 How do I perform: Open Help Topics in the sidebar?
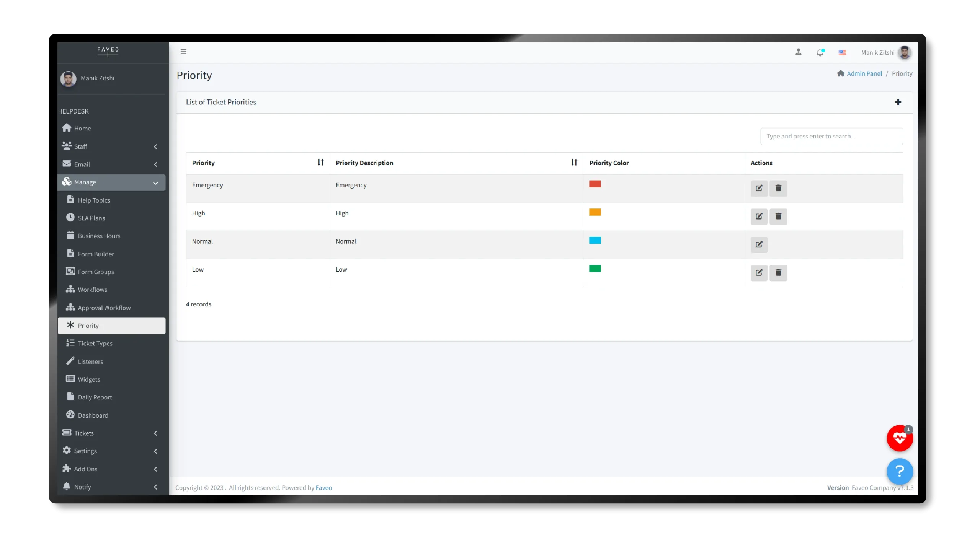coord(111,200)
